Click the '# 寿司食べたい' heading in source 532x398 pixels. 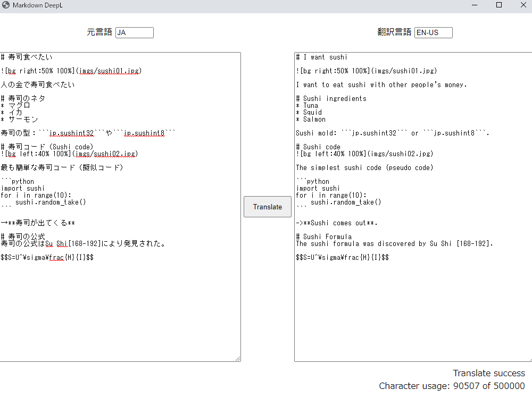pos(27,57)
